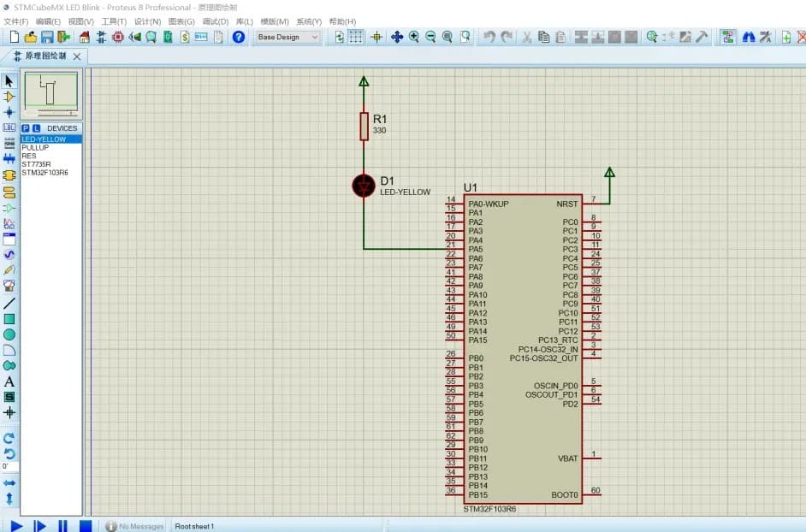Open the 视图(V) menu
Viewport: 806px width, 532px height.
click(81, 21)
